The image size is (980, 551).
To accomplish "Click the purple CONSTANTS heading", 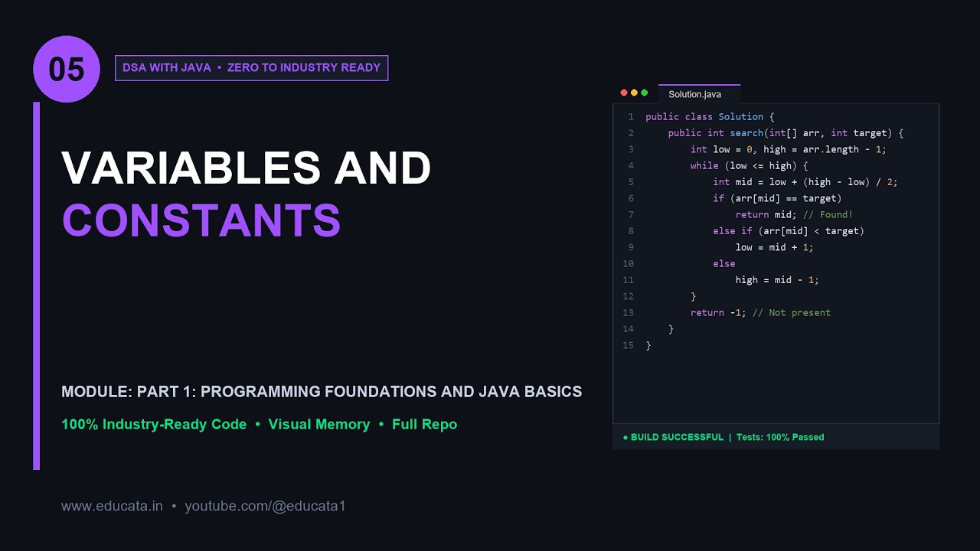I will tap(201, 220).
